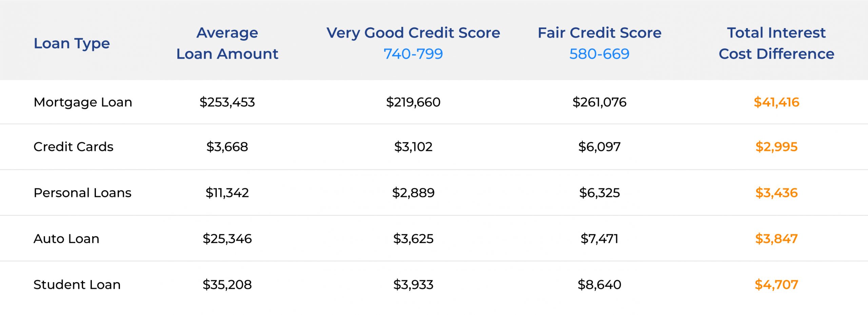Click the Fair Credit Score header
Screen dimensions: 868x315
pyautogui.click(x=599, y=33)
